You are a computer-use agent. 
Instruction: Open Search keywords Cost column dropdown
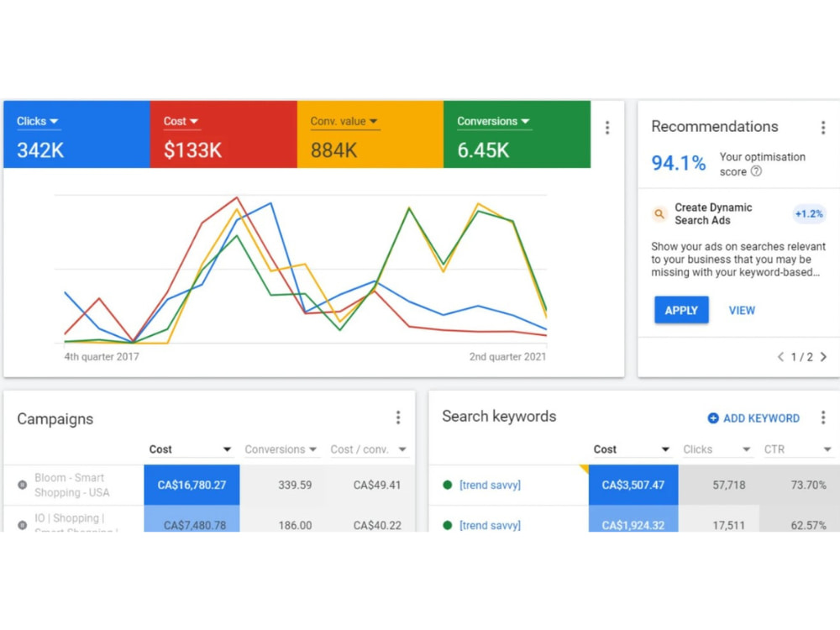point(632,449)
